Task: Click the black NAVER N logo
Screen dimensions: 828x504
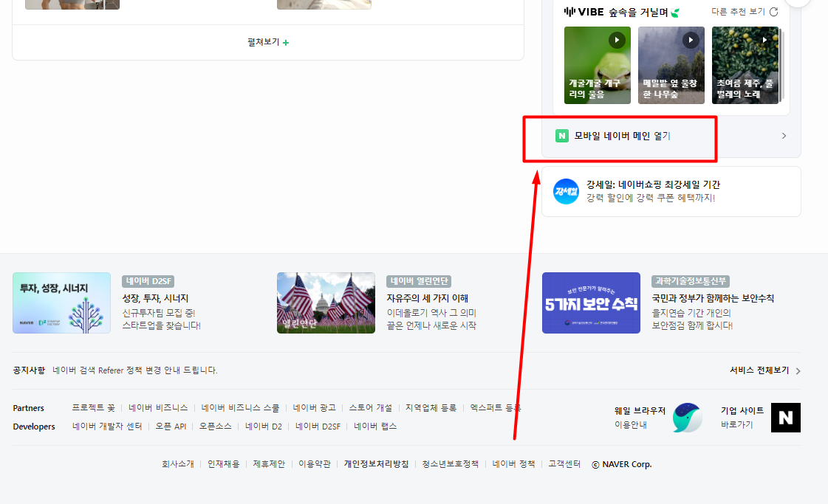Action: (x=786, y=418)
